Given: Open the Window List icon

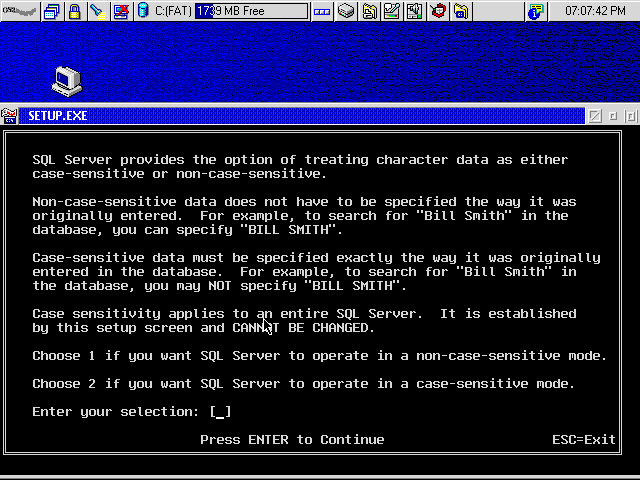Looking at the screenshot, I should tap(52, 11).
